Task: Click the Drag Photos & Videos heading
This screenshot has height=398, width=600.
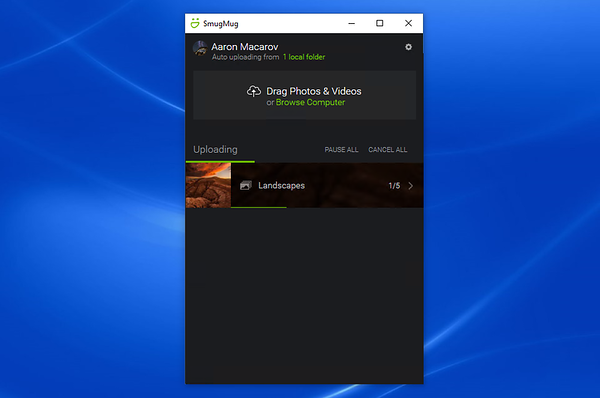Action: pos(314,91)
